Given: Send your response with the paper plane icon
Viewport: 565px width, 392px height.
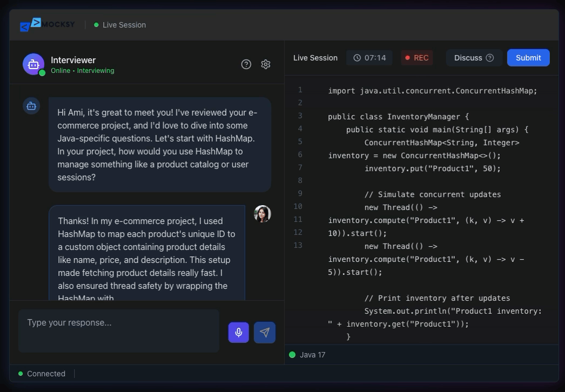Looking at the screenshot, I should pyautogui.click(x=265, y=332).
